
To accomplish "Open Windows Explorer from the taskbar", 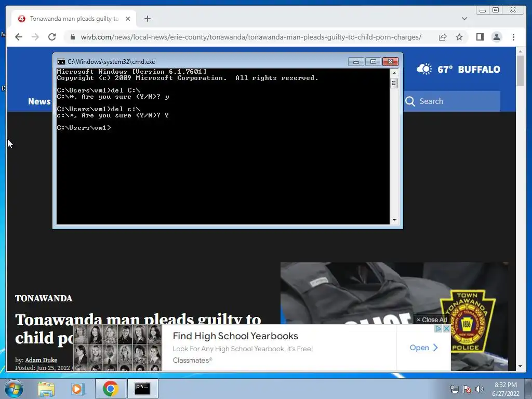I will point(46,389).
